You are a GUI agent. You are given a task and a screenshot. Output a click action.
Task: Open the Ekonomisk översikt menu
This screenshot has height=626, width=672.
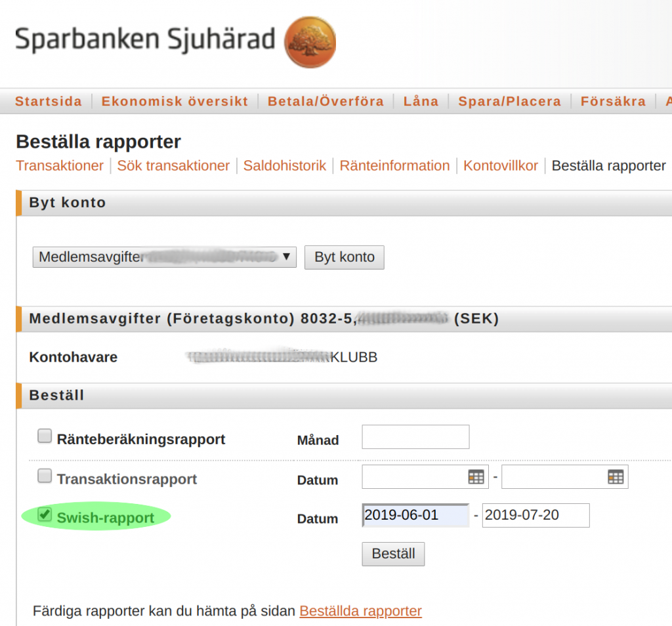point(175,101)
